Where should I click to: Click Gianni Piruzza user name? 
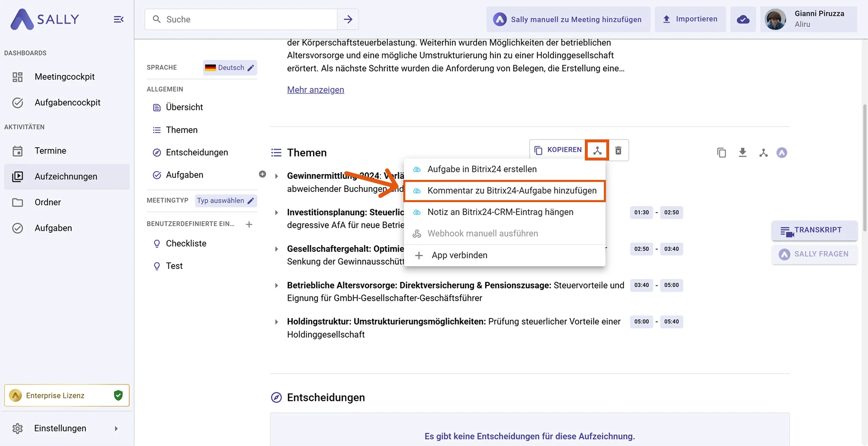819,14
